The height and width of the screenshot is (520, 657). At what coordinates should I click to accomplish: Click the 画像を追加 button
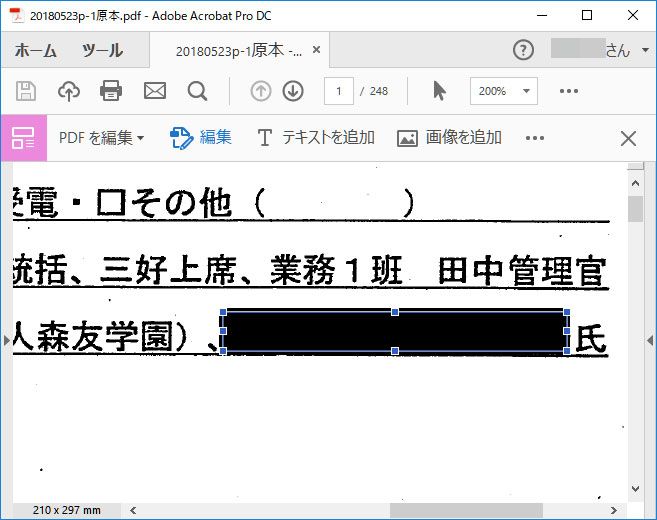coord(449,138)
